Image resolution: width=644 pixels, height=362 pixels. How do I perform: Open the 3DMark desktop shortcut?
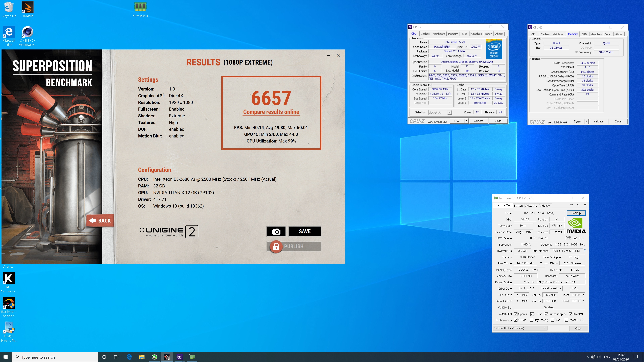click(x=28, y=10)
